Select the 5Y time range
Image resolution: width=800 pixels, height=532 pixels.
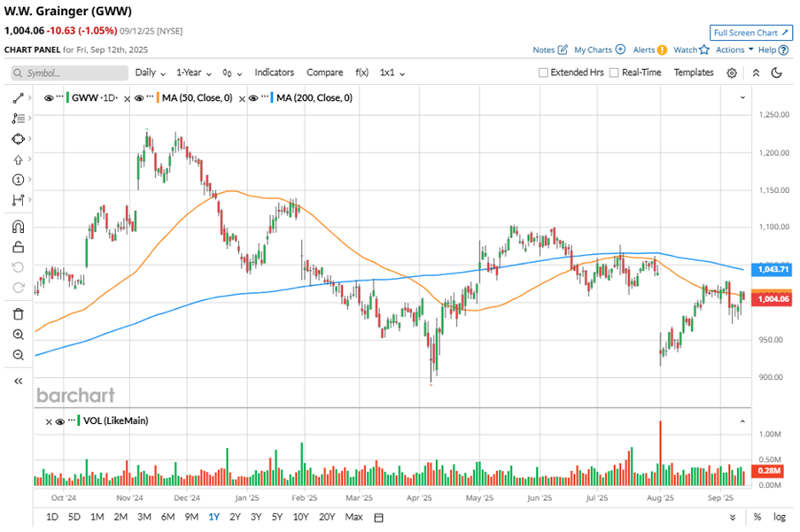coord(277,517)
